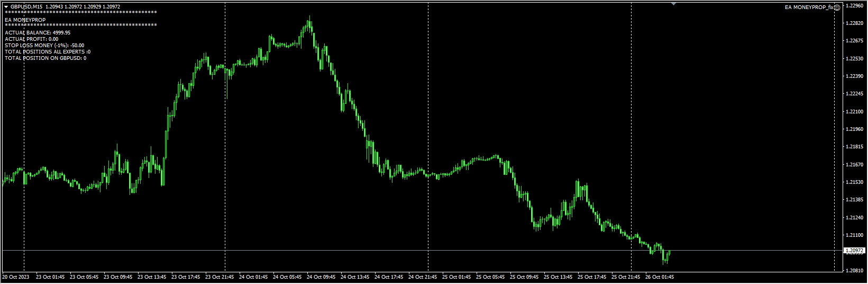Click the 23 Oct 21:45 time axis label

pos(220,277)
